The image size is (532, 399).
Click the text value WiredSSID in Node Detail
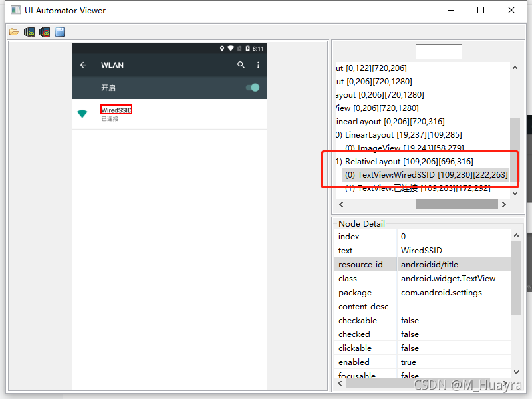[422, 251]
